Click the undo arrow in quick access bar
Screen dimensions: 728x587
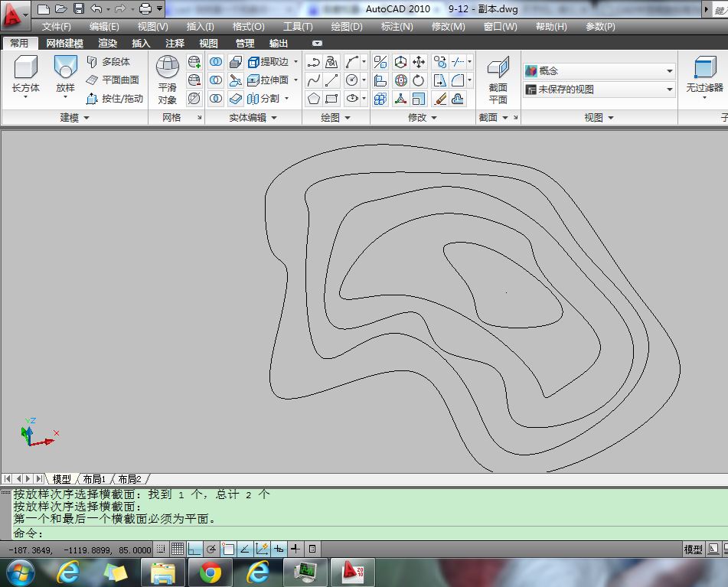pyautogui.click(x=96, y=8)
